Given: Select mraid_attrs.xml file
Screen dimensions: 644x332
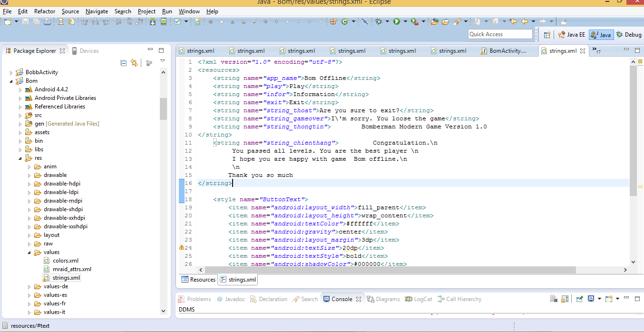Looking at the screenshot, I should (x=72, y=269).
